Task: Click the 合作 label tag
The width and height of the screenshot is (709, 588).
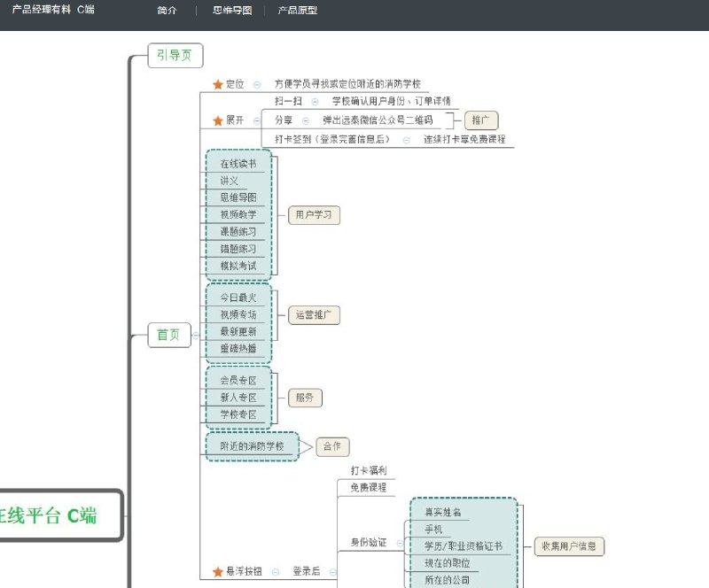Action: pyautogui.click(x=333, y=447)
